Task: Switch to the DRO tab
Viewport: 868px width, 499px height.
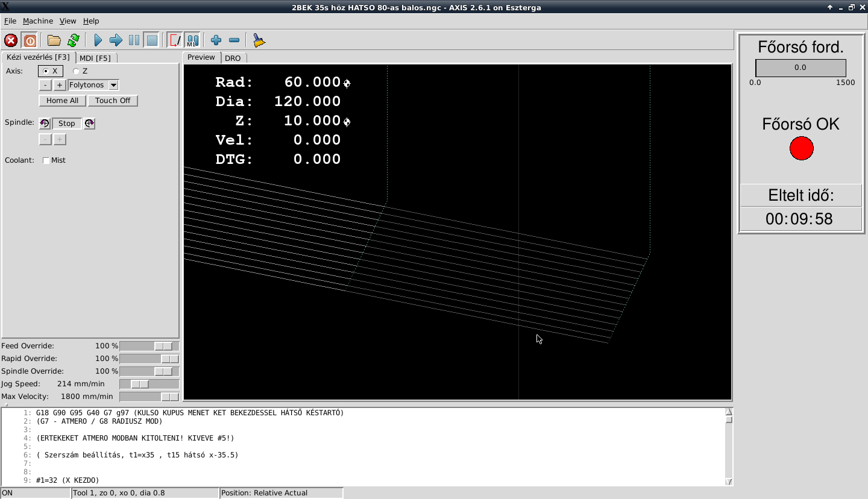Action: 233,58
